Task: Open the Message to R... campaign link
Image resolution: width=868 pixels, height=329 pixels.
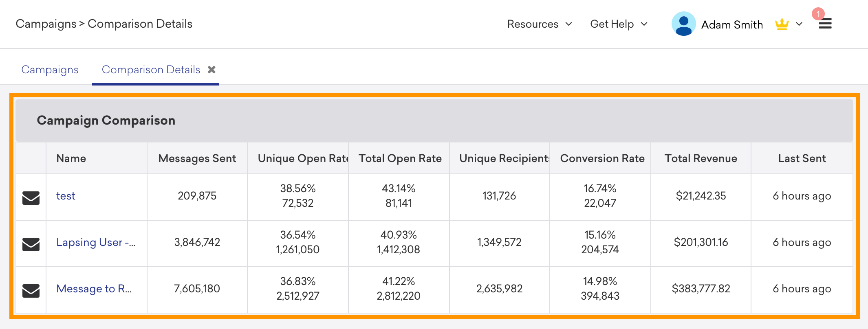Action: point(94,289)
